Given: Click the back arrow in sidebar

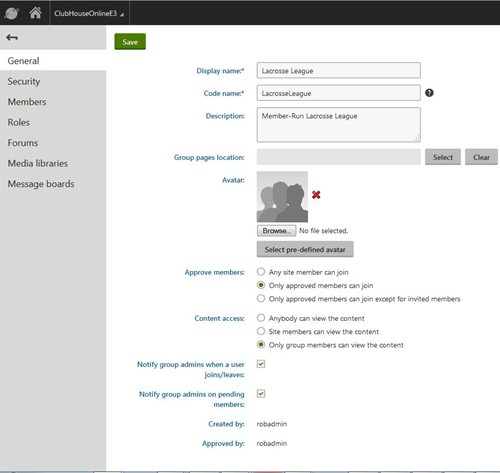Looking at the screenshot, I should click(12, 37).
